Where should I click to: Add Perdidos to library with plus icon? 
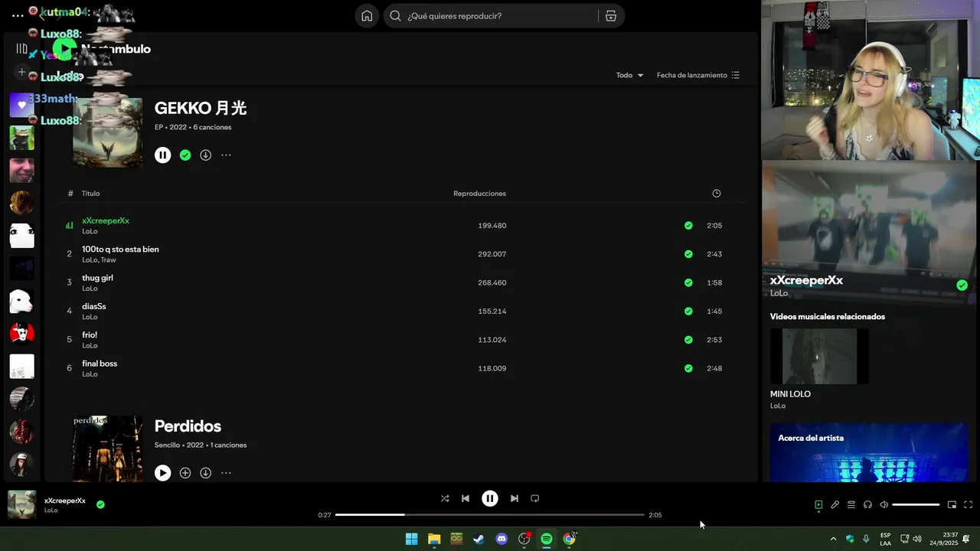[185, 473]
